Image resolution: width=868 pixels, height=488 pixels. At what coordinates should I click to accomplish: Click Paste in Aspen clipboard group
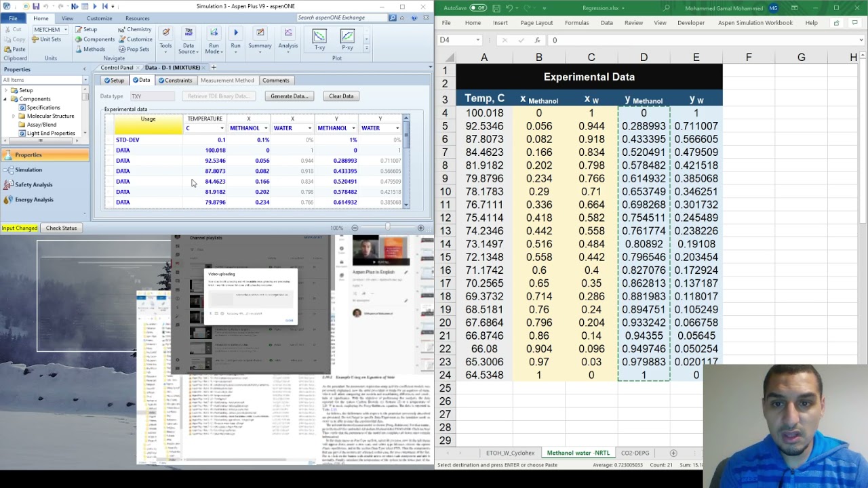[14, 49]
